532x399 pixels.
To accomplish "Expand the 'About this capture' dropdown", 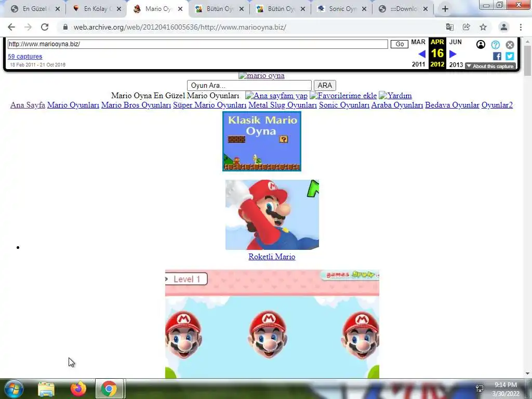I will pos(490,66).
